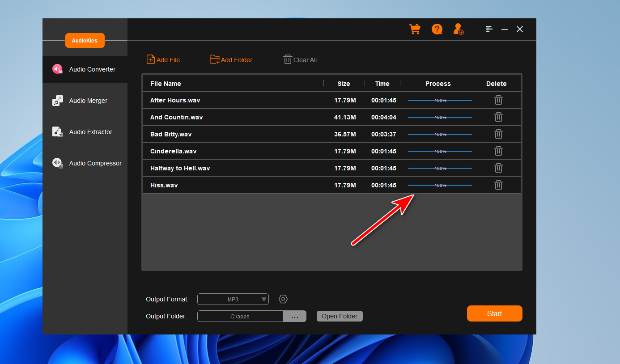Click the Delete column header
This screenshot has height=364, width=620.
click(x=497, y=84)
